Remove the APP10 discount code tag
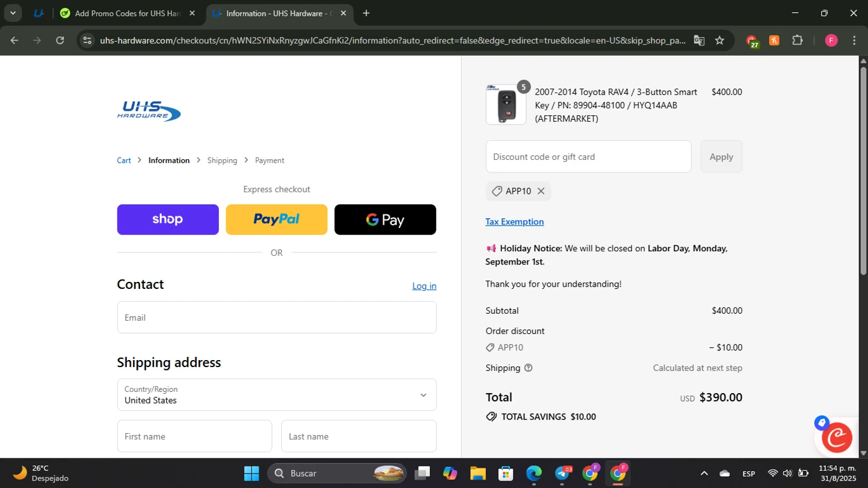The width and height of the screenshot is (868, 488). click(x=541, y=191)
